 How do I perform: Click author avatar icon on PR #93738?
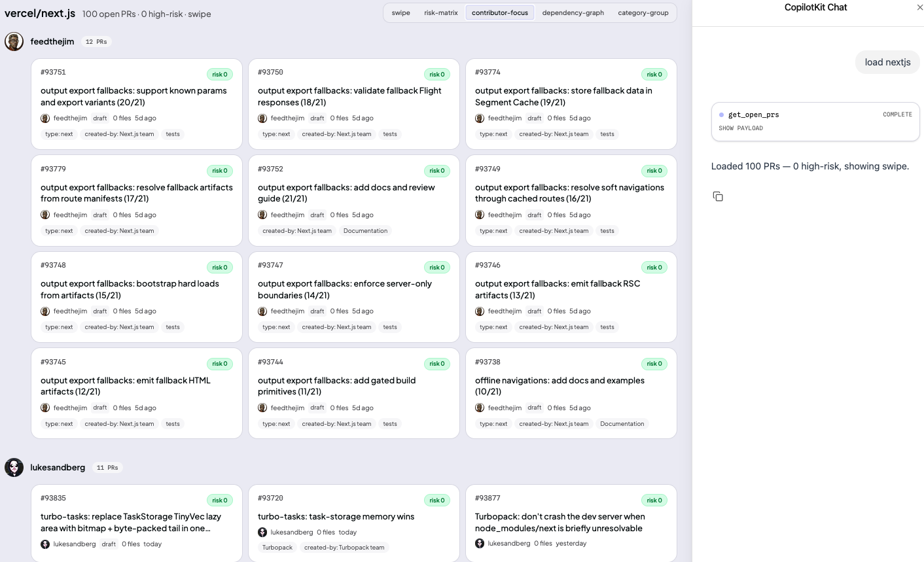pos(480,408)
